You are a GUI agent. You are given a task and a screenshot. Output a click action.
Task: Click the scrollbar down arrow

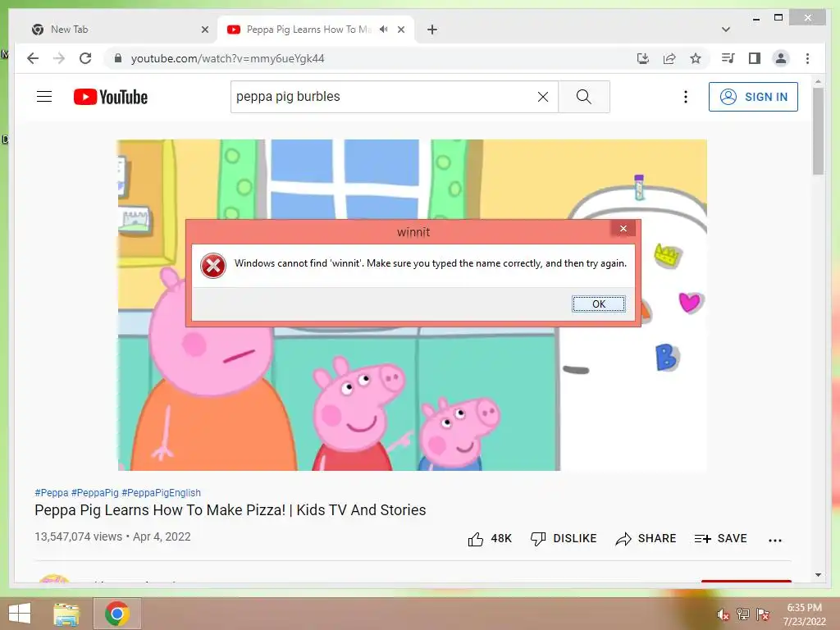coord(818,575)
